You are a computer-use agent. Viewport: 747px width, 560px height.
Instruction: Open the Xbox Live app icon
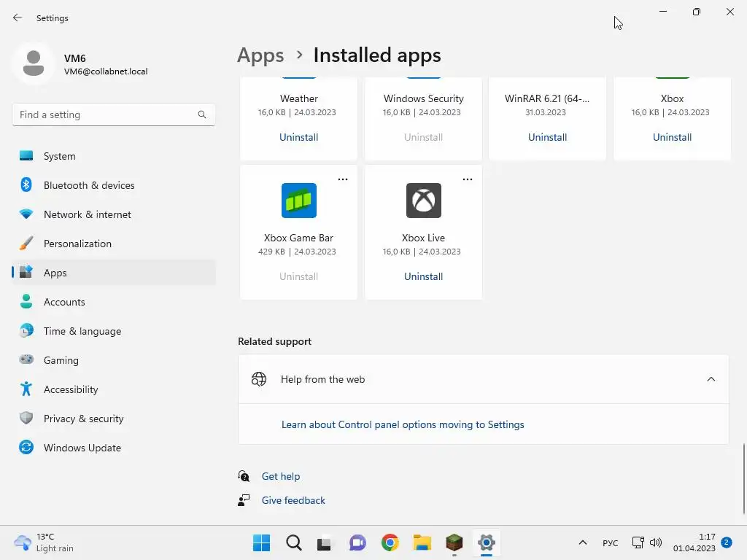(424, 201)
